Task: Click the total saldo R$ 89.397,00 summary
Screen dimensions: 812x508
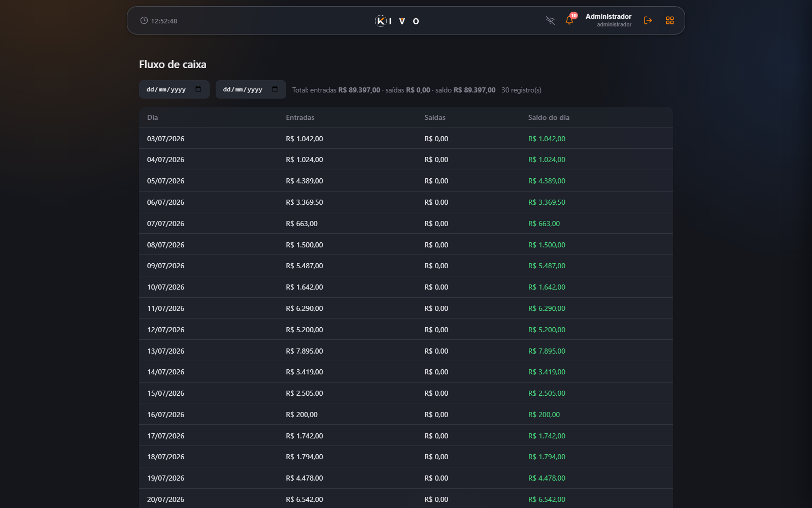Action: tap(474, 90)
